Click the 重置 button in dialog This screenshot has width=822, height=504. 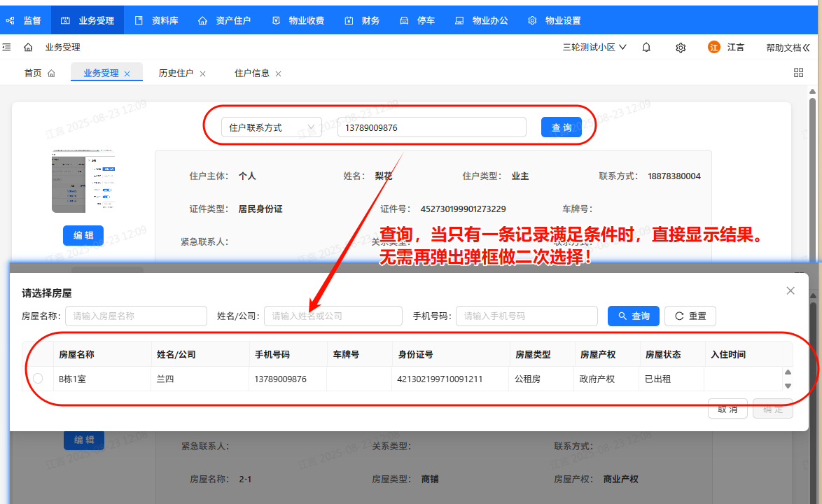click(690, 316)
